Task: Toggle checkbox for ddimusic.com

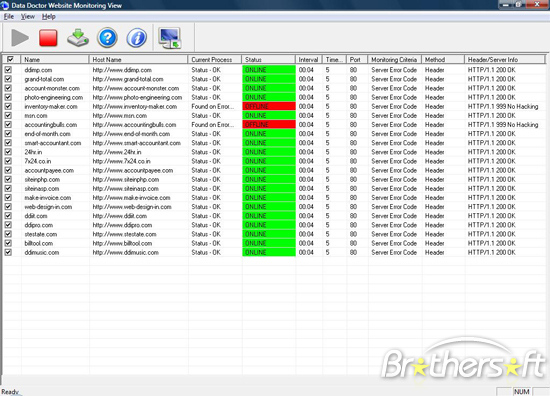Action: (8, 252)
